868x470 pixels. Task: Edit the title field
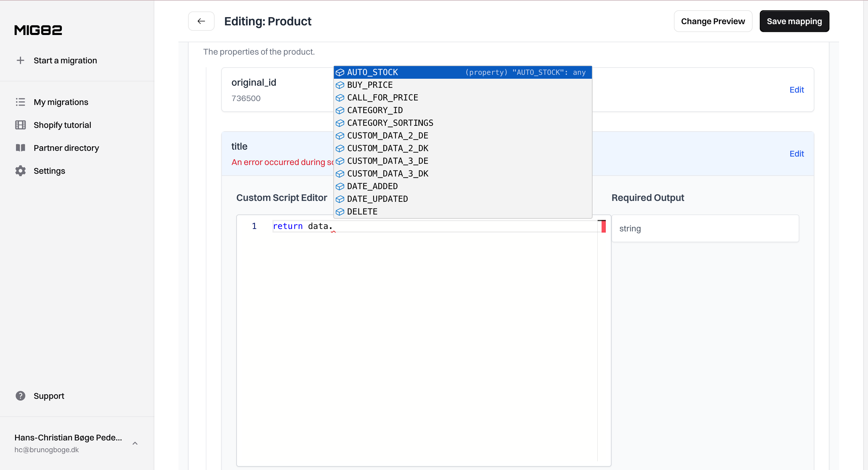point(797,154)
